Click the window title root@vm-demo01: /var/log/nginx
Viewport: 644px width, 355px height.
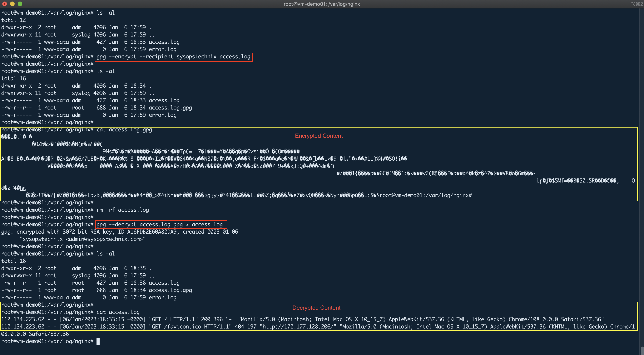click(x=322, y=4)
